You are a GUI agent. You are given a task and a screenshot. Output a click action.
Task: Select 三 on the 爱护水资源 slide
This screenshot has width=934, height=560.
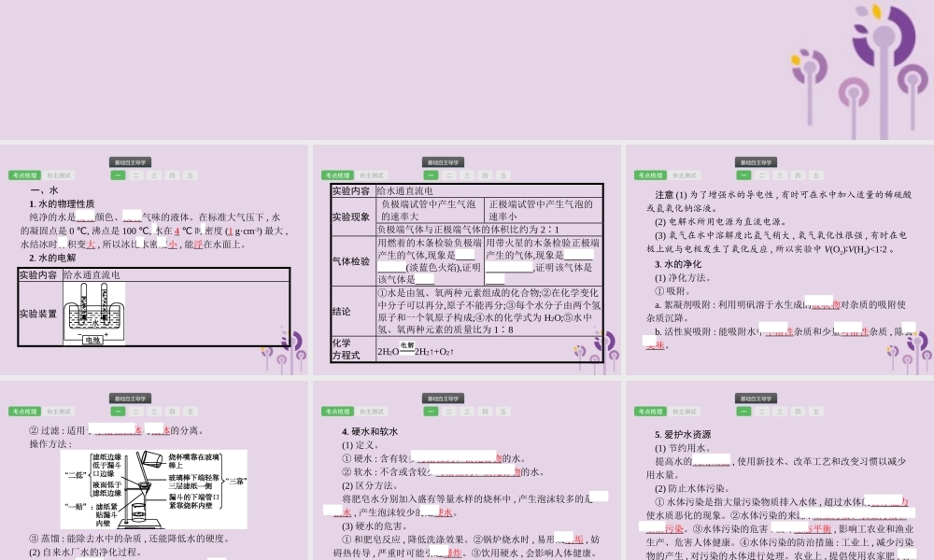[x=780, y=412]
